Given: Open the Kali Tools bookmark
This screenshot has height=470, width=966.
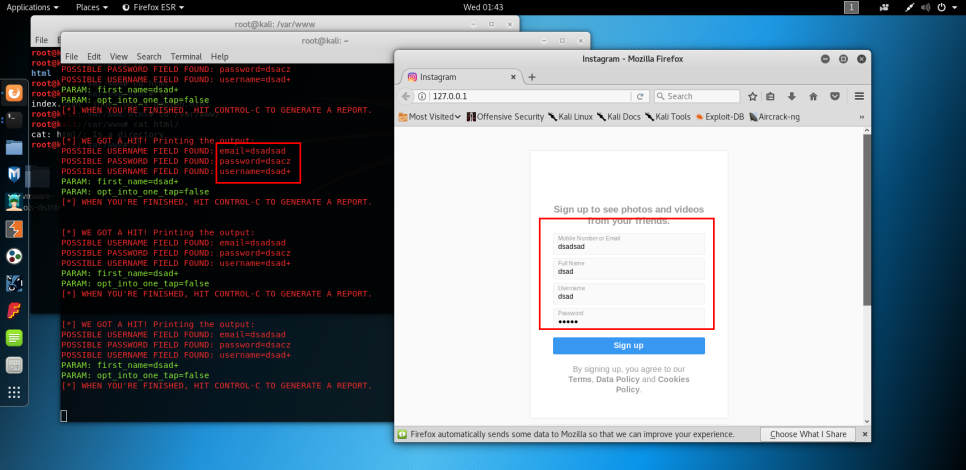Looking at the screenshot, I should tap(668, 116).
